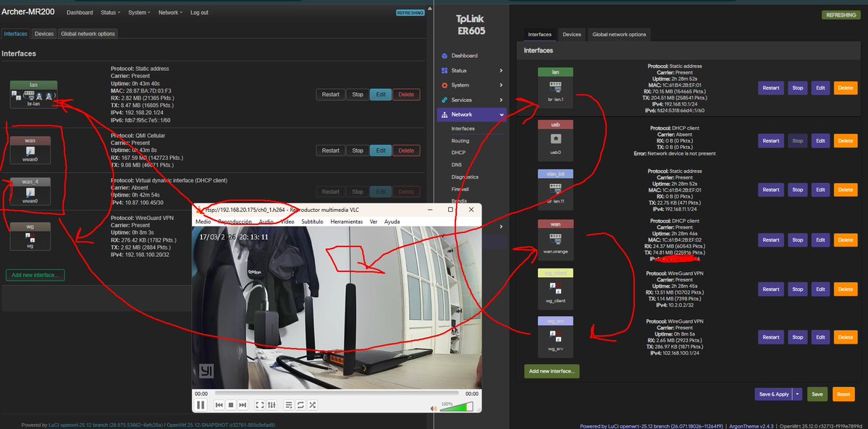Screen dimensions: 868x429
Task: Click Add new interface on ER605
Action: (x=552, y=371)
